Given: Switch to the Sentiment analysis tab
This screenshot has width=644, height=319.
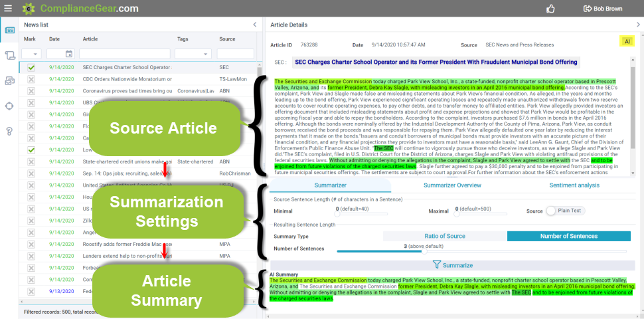Looking at the screenshot, I should point(574,185).
